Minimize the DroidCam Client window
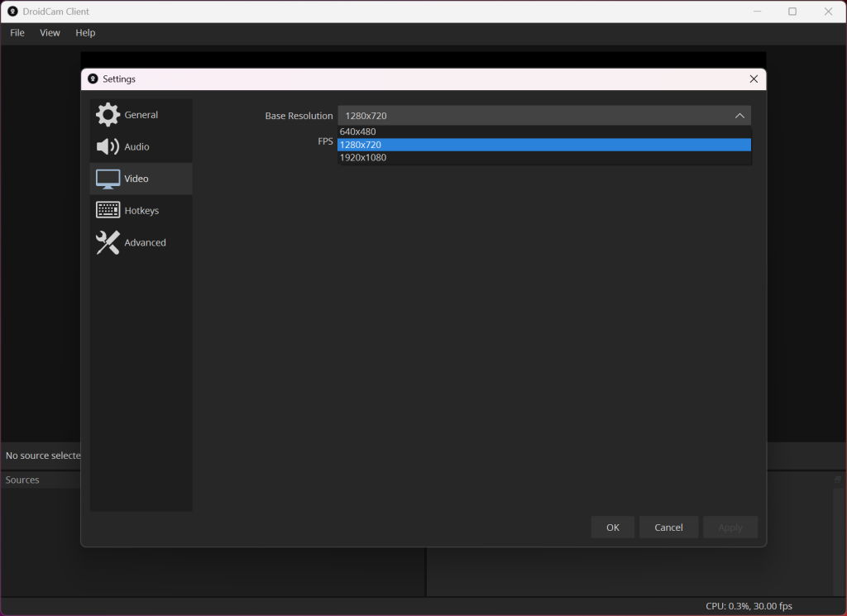This screenshot has width=847, height=616. click(757, 12)
